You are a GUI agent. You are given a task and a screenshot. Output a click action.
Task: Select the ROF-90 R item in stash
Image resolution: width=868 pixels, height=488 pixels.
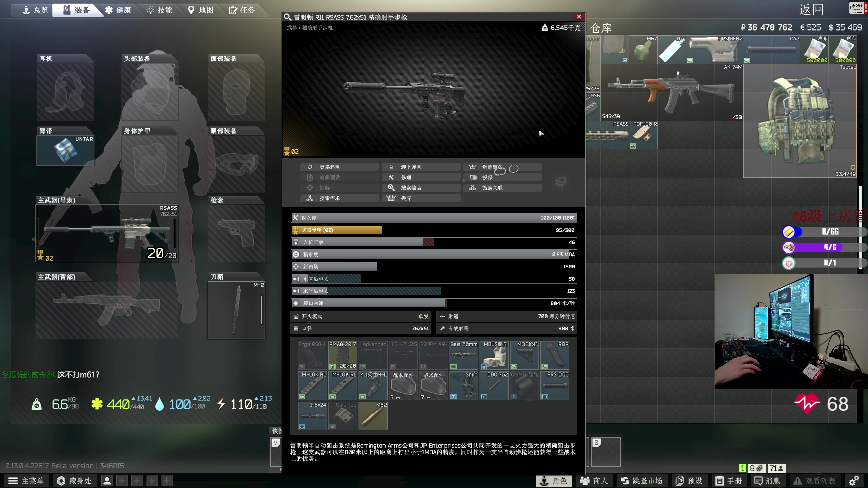pos(643,135)
